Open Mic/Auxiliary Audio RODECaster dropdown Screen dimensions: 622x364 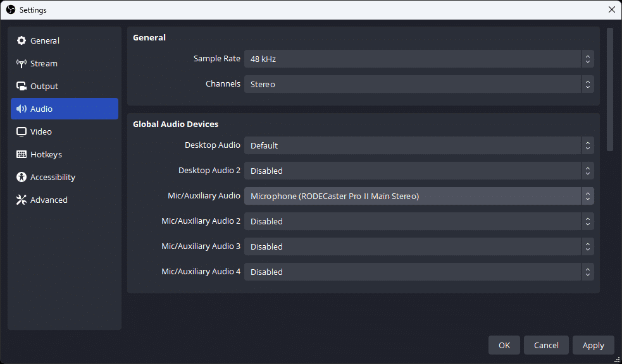(x=418, y=196)
